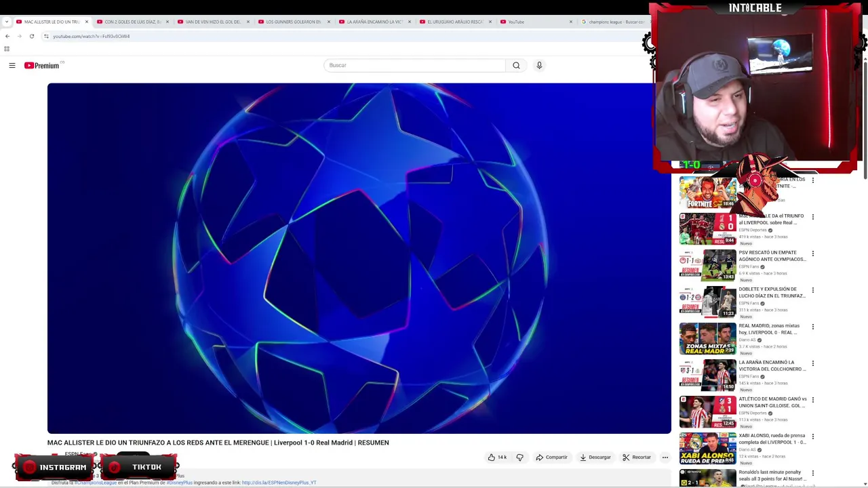Click the Compartir share button

pos(551,457)
